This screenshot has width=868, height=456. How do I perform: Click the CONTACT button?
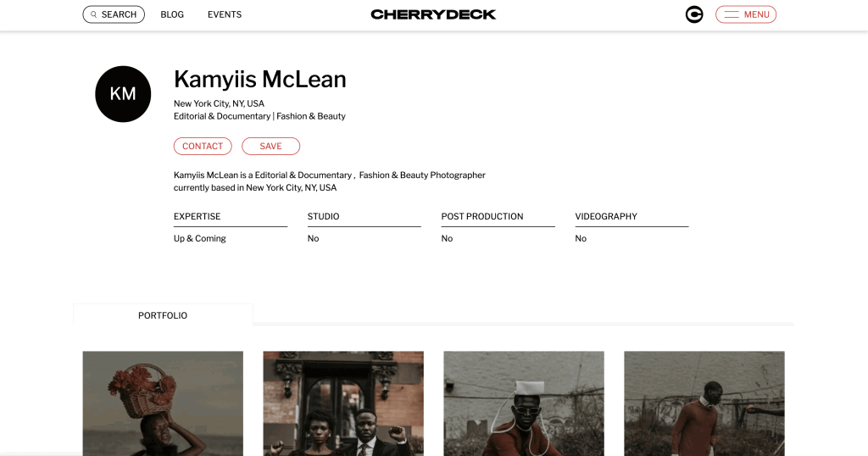[203, 146]
